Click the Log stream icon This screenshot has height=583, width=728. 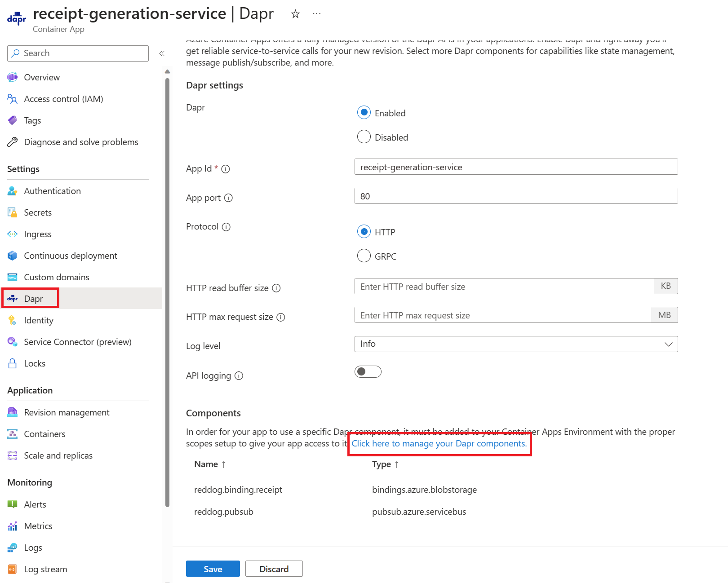click(13, 569)
